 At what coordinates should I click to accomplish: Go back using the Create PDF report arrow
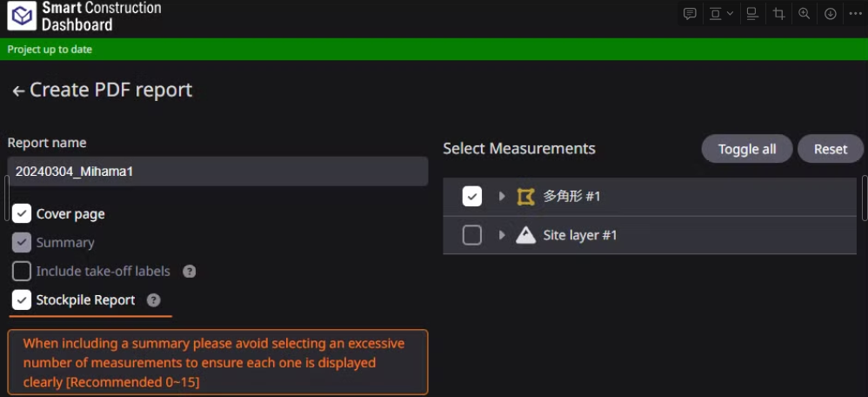pos(18,91)
